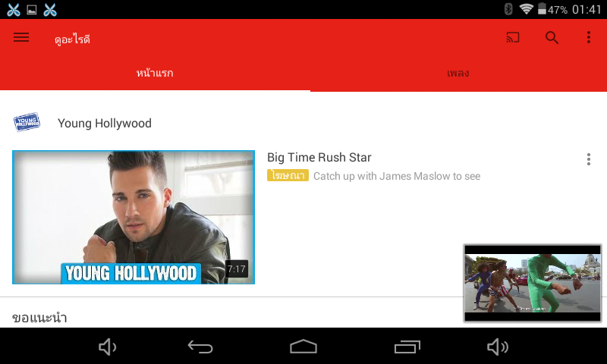The image size is (607, 364).
Task: Open the recent apps overview
Action: tap(407, 347)
